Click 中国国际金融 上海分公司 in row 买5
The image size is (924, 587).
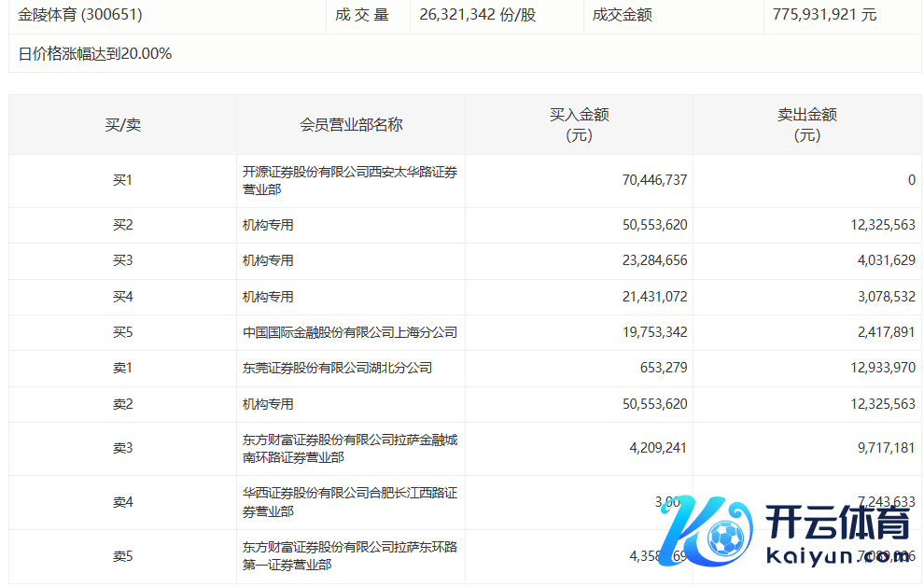[x=350, y=332]
